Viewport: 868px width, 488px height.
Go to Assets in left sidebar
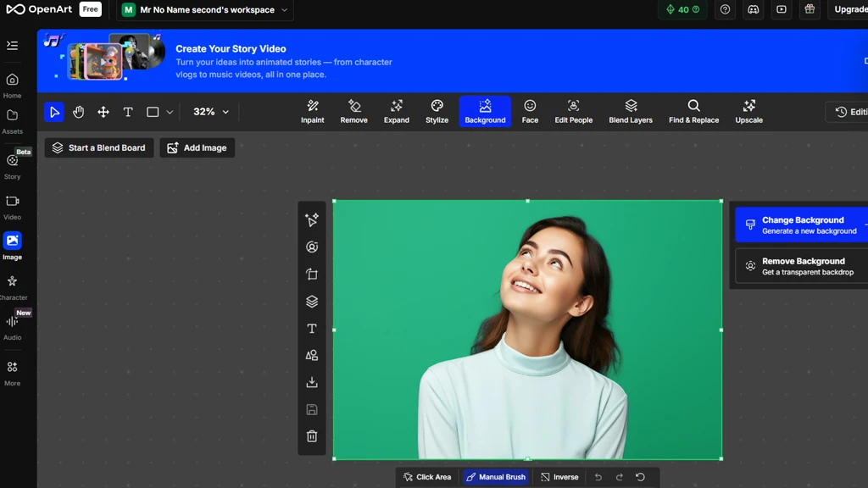(13, 120)
